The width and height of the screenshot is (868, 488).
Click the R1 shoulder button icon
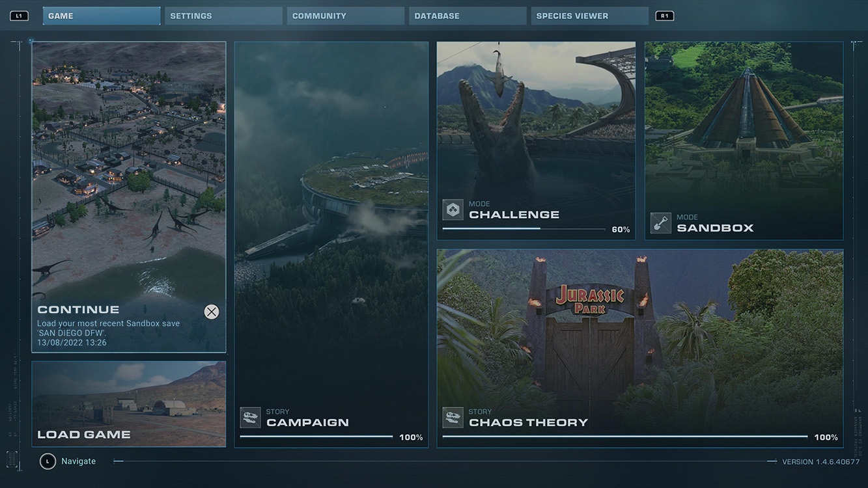pyautogui.click(x=664, y=16)
